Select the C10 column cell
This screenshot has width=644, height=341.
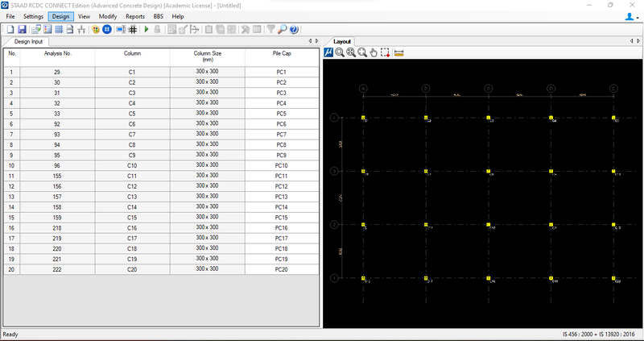[132, 165]
